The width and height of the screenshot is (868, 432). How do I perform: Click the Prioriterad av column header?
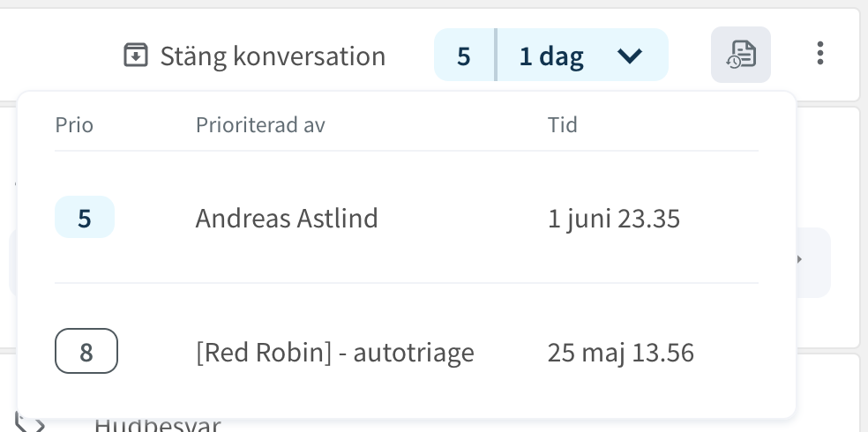pos(260,124)
